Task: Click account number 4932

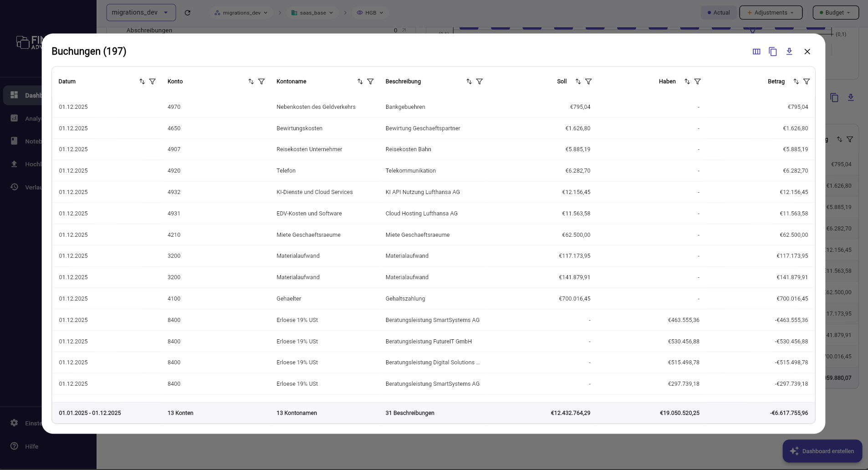Action: (174, 192)
